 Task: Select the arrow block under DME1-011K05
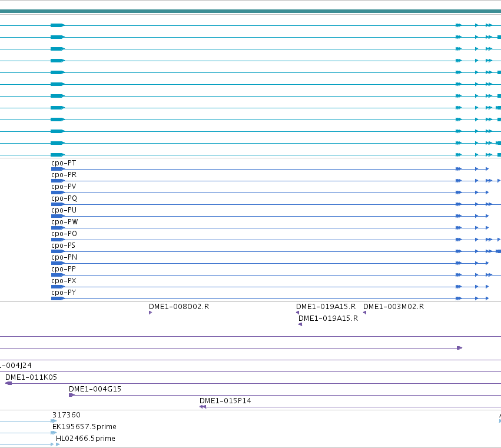coord(9,383)
